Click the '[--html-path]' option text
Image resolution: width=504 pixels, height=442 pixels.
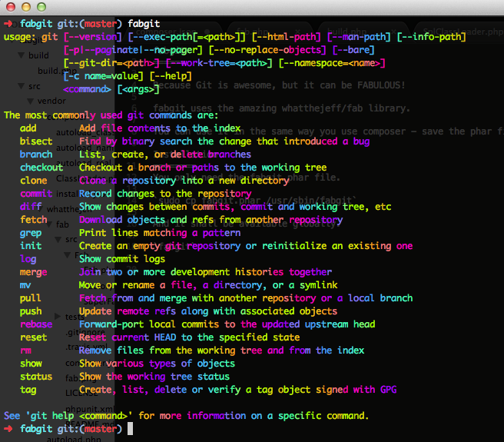coord(286,37)
